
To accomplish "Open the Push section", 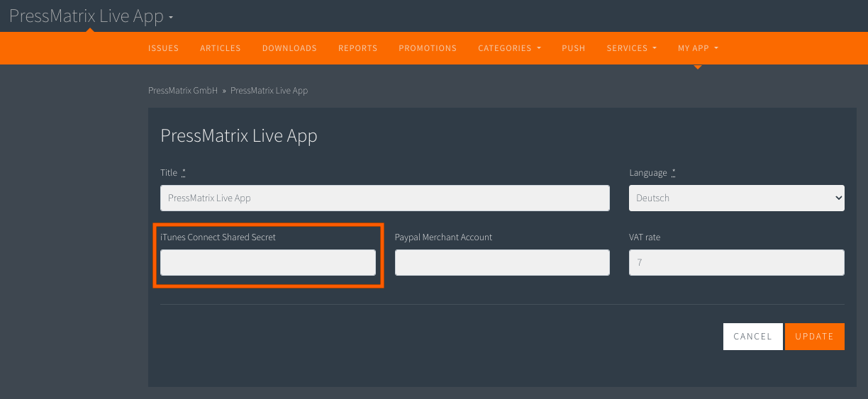I will [x=574, y=48].
